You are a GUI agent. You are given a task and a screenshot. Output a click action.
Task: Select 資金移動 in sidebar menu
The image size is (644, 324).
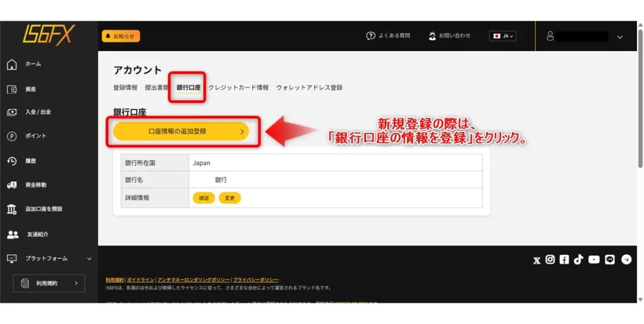tap(36, 185)
